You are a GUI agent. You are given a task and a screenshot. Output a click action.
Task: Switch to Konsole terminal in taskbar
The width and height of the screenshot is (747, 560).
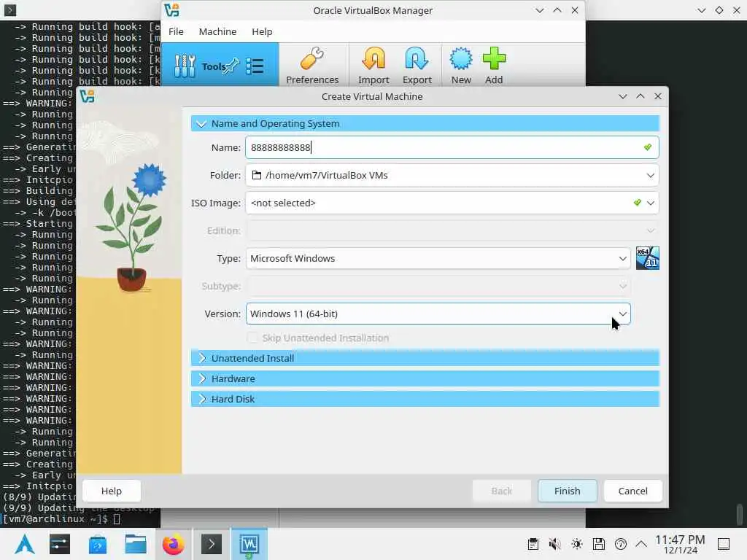pos(212,544)
